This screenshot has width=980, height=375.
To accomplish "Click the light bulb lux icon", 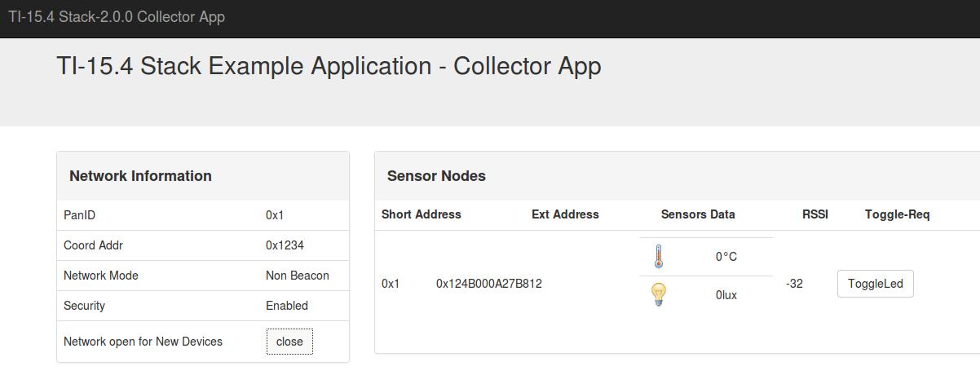I will (x=659, y=294).
